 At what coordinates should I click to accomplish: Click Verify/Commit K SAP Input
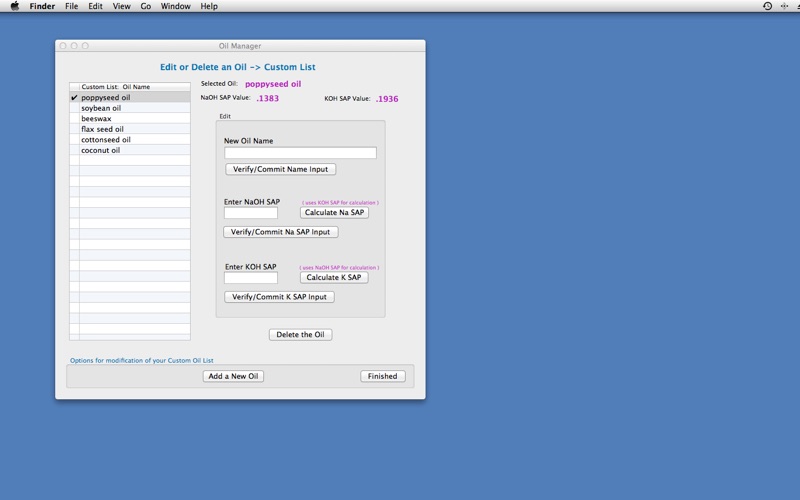pos(280,296)
